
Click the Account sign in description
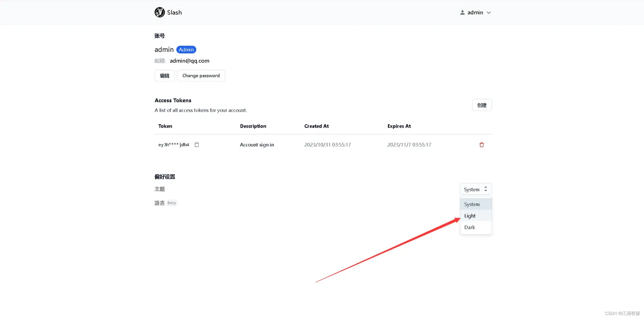pos(257,145)
